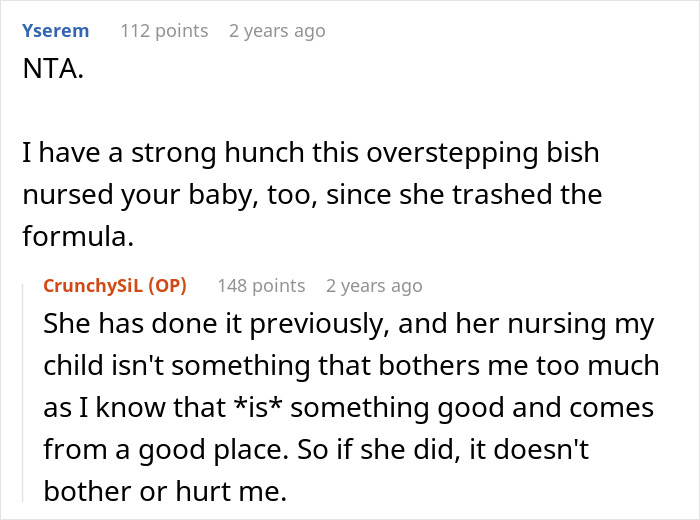
Task: Click CrunchySiL's reply '2 years ago' timestamp
Action: (374, 286)
